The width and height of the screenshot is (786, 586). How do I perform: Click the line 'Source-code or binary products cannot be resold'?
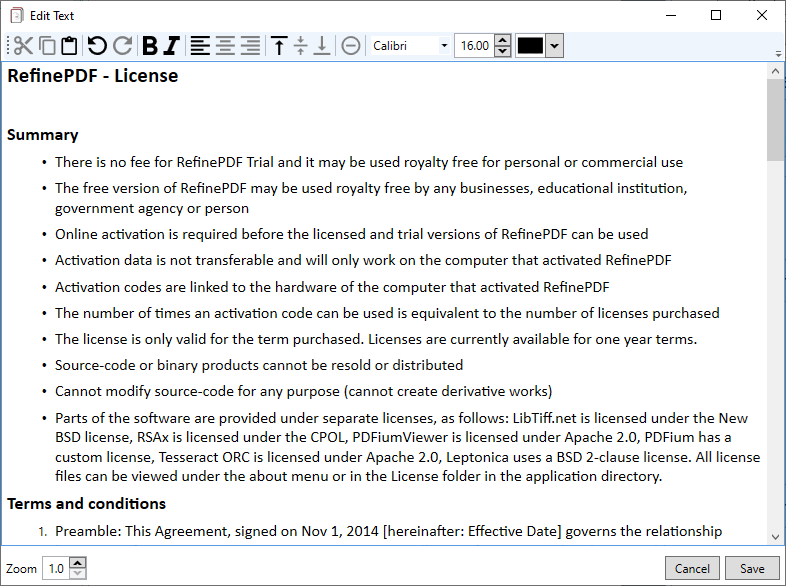click(x=259, y=365)
